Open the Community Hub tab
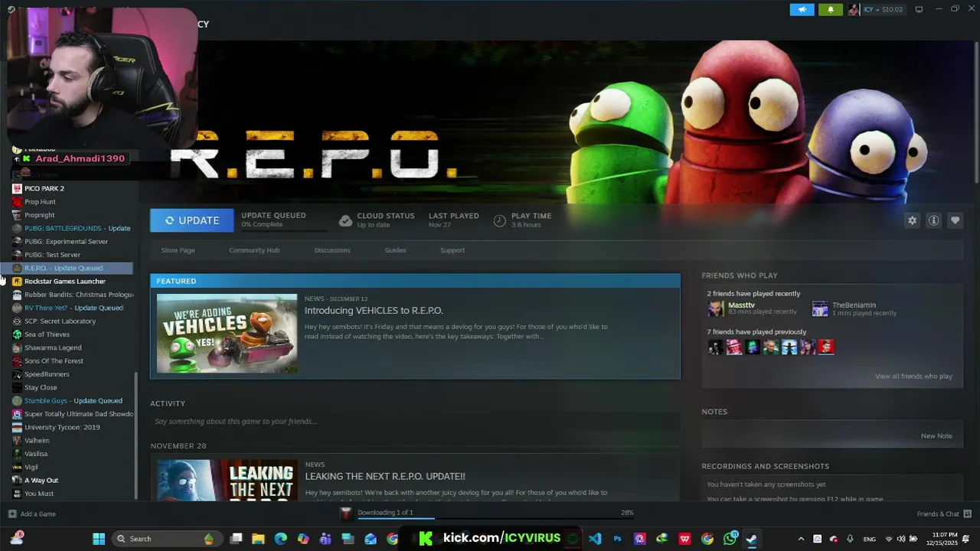This screenshot has width=980, height=551. click(254, 250)
